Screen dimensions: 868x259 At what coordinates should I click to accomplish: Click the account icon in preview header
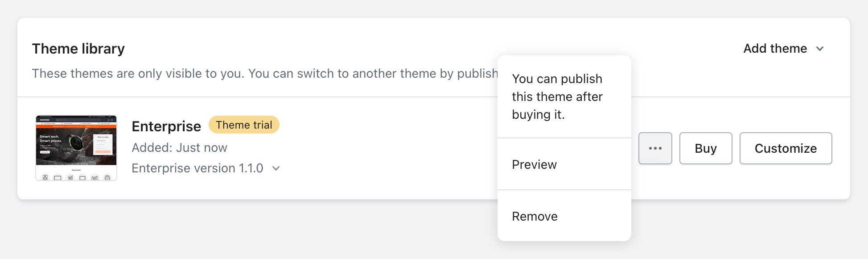[108, 120]
